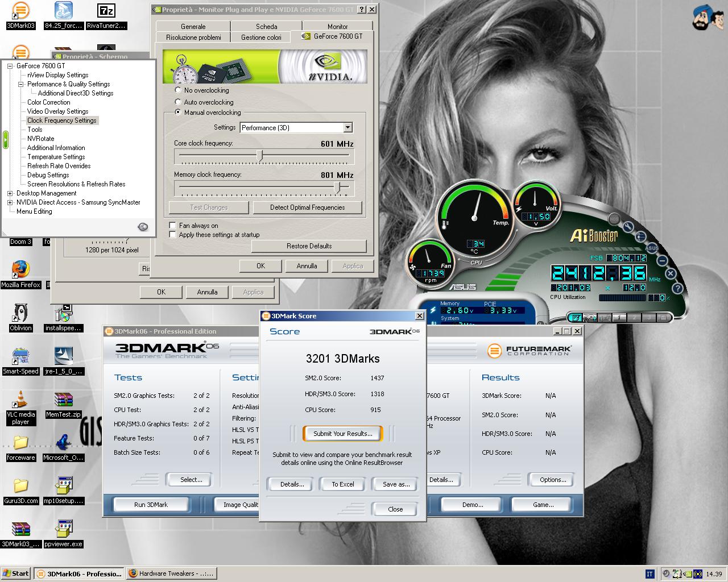The image size is (728, 582).
Task: Open the installspee... desktop icon
Action: coord(64,317)
